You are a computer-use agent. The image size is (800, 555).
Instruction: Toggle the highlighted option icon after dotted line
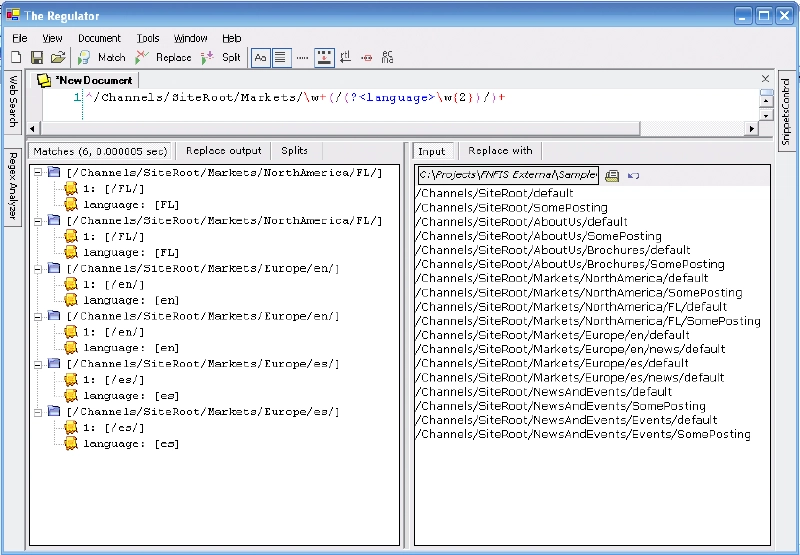coord(324,58)
